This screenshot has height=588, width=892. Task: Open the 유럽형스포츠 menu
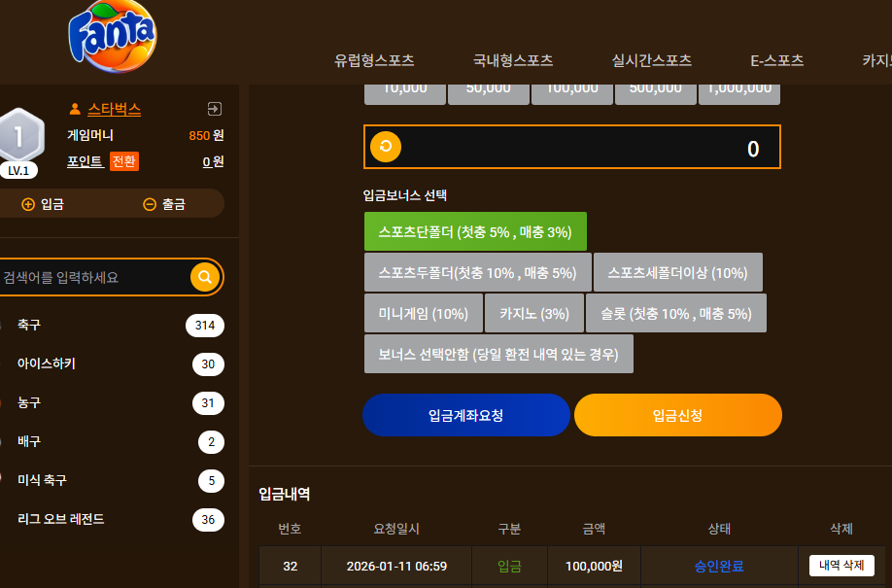click(374, 60)
